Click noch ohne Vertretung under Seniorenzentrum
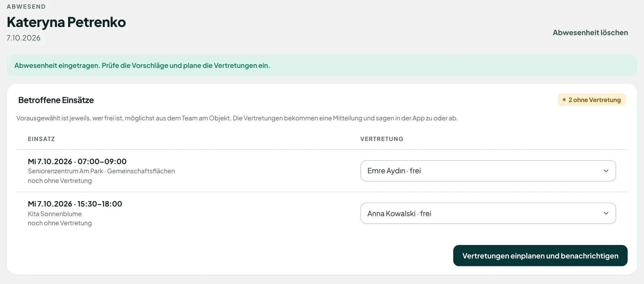The image size is (644, 284). 60,181
